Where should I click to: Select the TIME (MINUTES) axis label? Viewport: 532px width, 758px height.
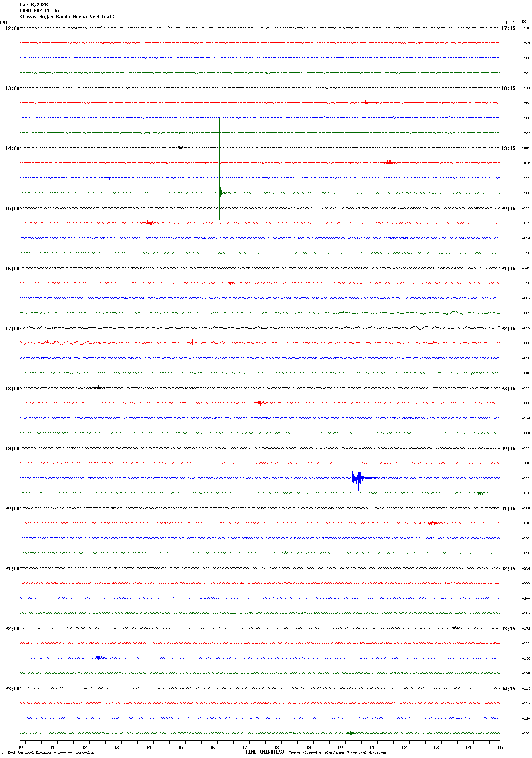click(264, 752)
